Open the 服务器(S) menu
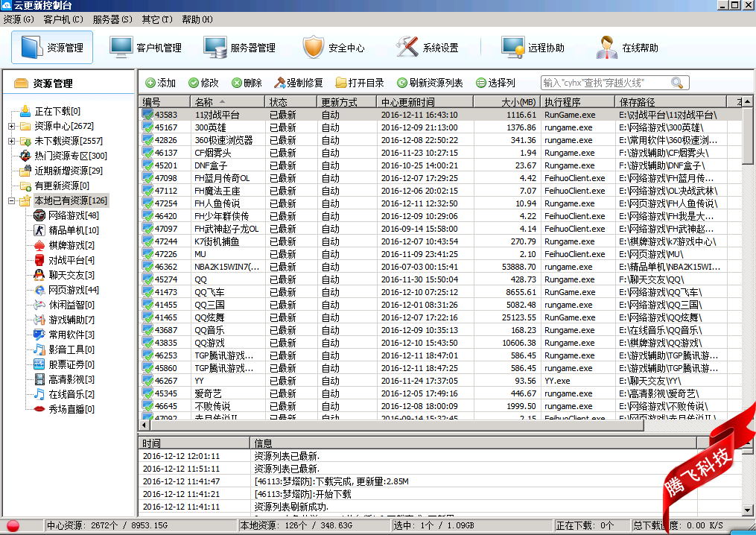This screenshot has width=756, height=535. (112, 19)
